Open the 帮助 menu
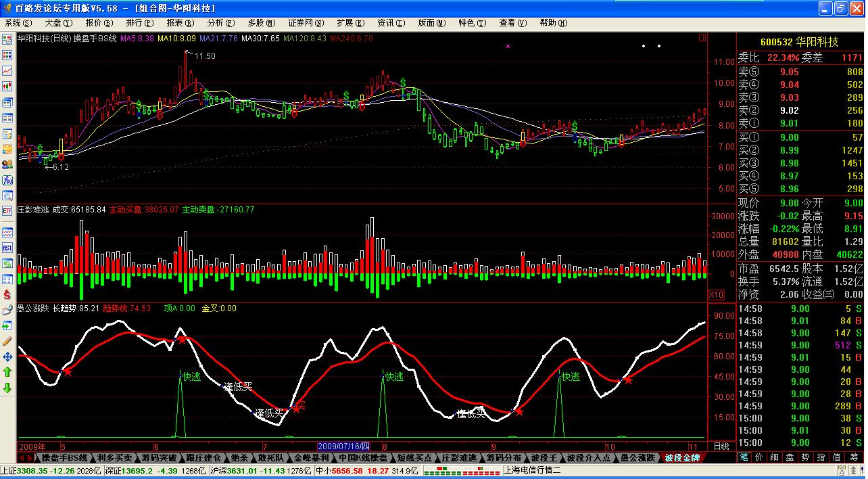Screen dimensions: 868x479 (x=550, y=23)
